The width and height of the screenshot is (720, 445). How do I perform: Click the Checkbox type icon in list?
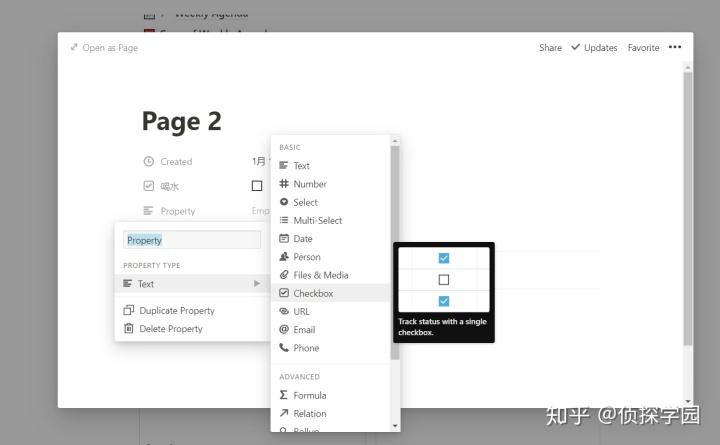284,293
